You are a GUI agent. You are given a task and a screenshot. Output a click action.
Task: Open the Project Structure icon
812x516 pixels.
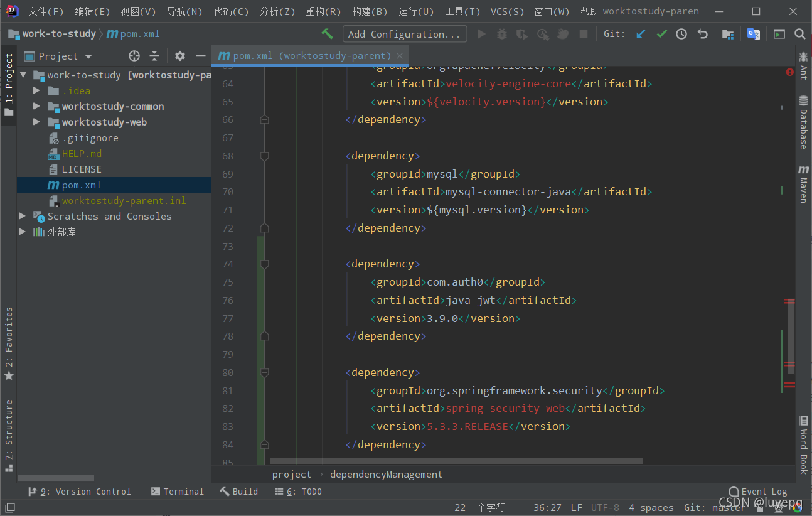click(x=728, y=34)
